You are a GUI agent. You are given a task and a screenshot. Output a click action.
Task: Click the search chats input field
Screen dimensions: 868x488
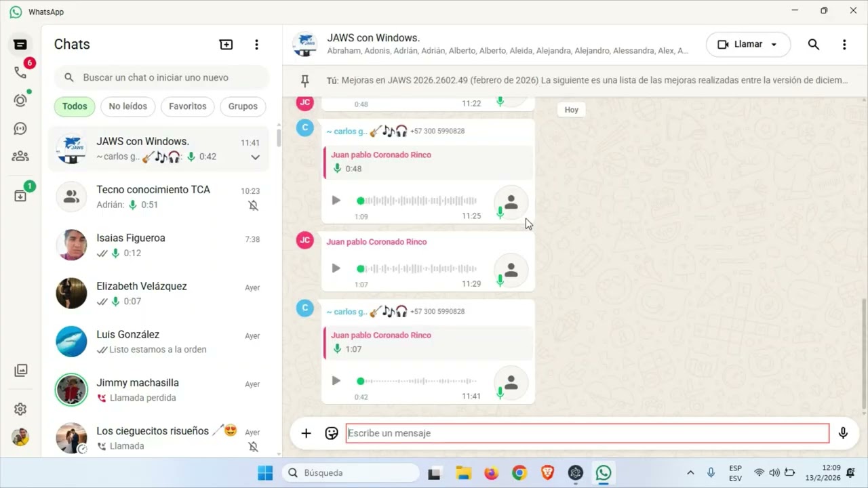click(161, 77)
